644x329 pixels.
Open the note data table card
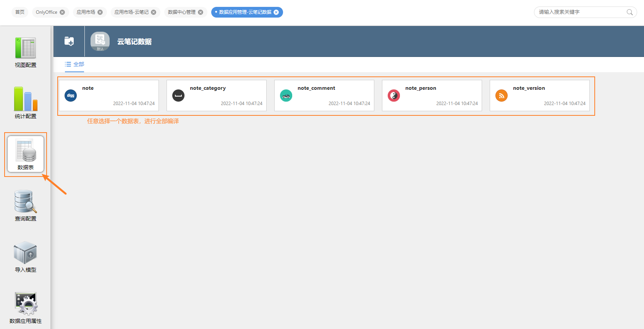[x=109, y=96]
